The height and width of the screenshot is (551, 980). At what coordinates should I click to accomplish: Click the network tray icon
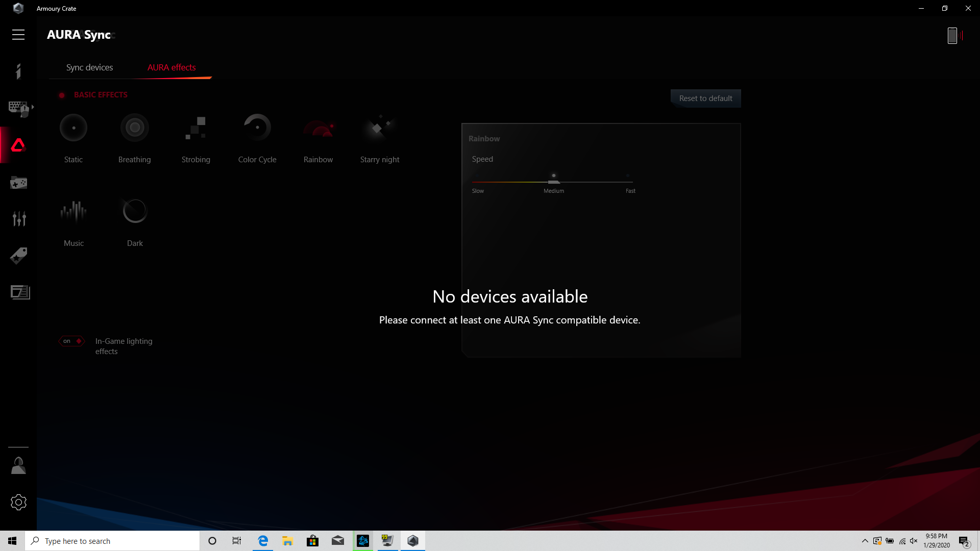click(902, 541)
